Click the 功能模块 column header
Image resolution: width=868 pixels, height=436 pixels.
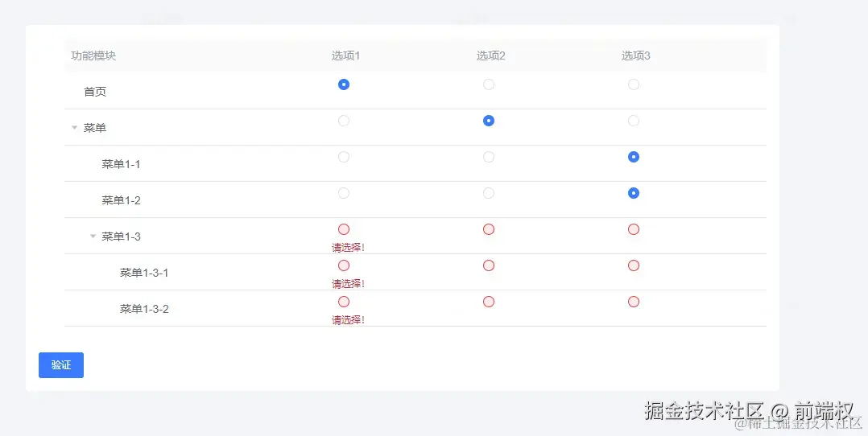pyautogui.click(x=93, y=56)
